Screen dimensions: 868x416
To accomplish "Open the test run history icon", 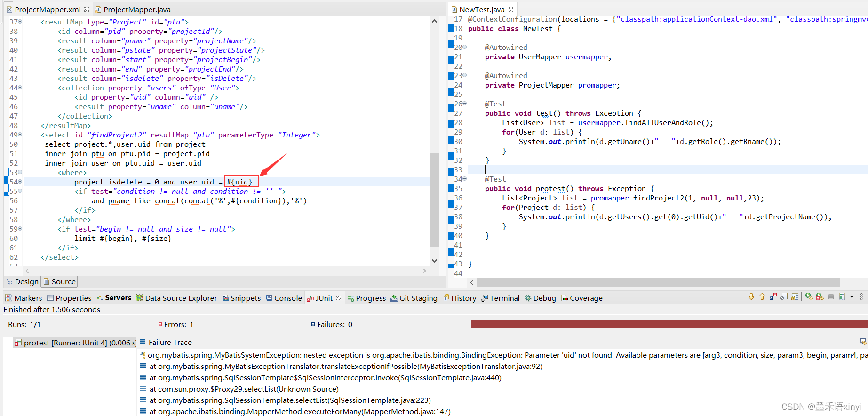I will coord(842,297).
